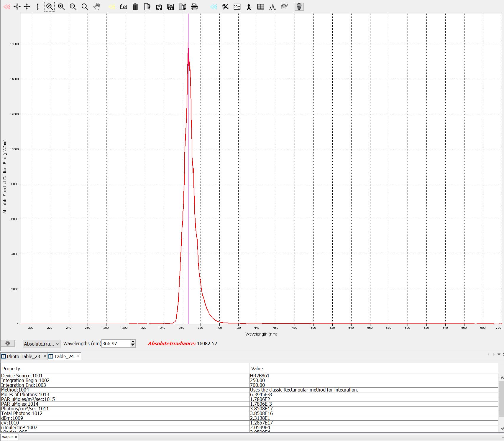Increase wavelength using the up stepper arrow
The width and height of the screenshot is (504, 441).
click(133, 342)
